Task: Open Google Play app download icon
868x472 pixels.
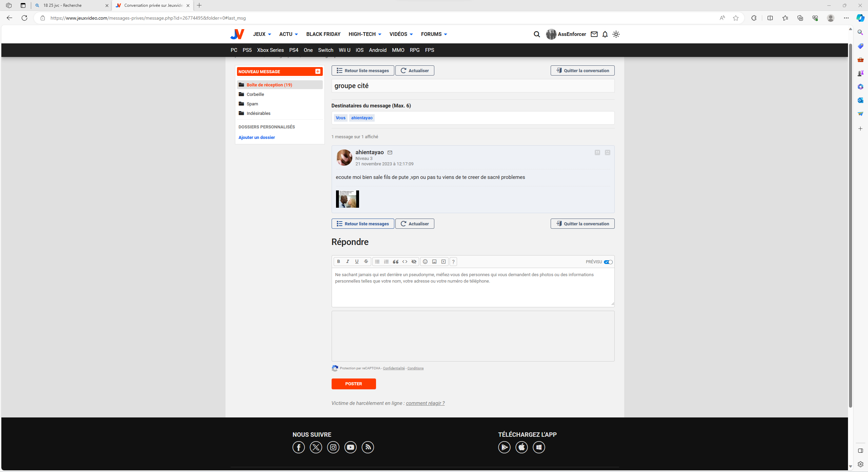Action: 504,447
